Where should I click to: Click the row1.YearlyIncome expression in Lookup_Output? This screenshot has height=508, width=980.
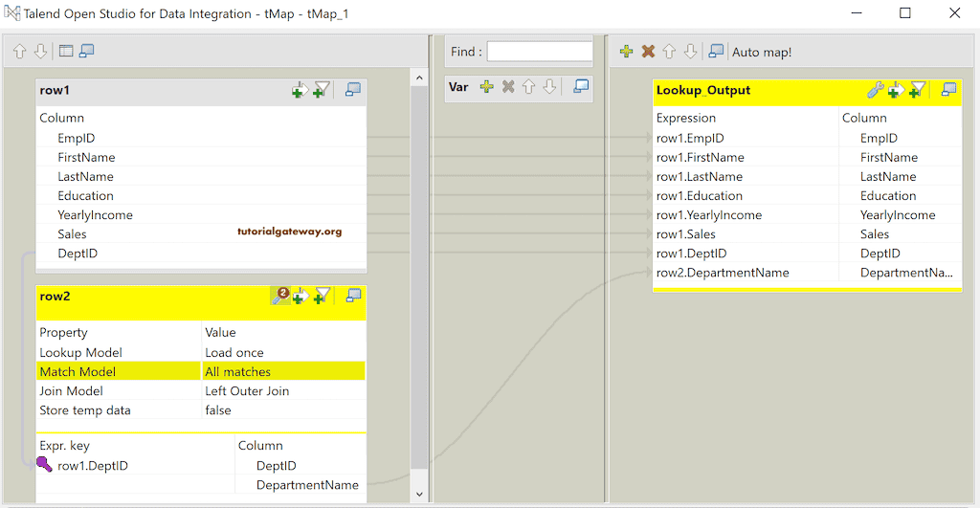click(x=709, y=214)
